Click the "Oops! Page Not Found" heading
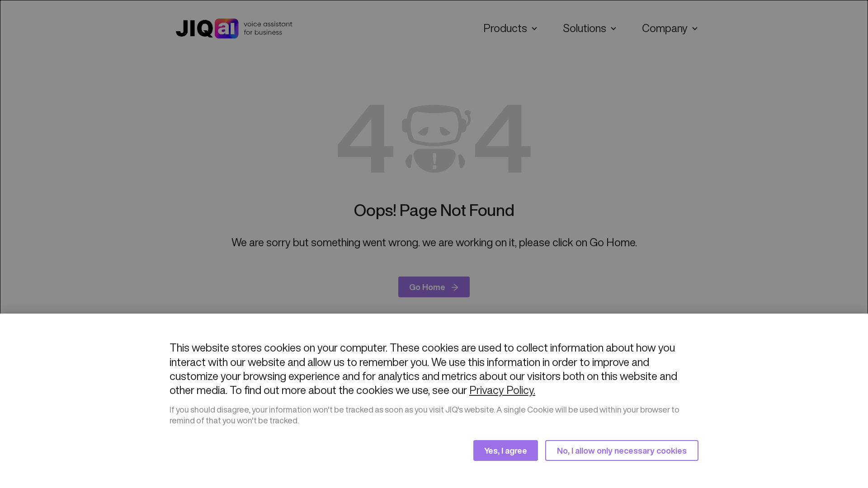The image size is (868, 488). tap(434, 211)
